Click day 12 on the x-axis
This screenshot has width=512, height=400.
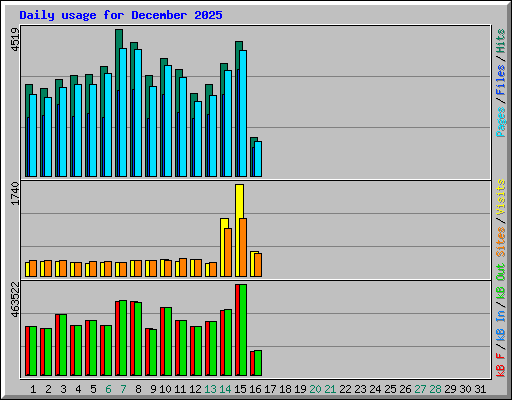pyautogui.click(x=195, y=389)
